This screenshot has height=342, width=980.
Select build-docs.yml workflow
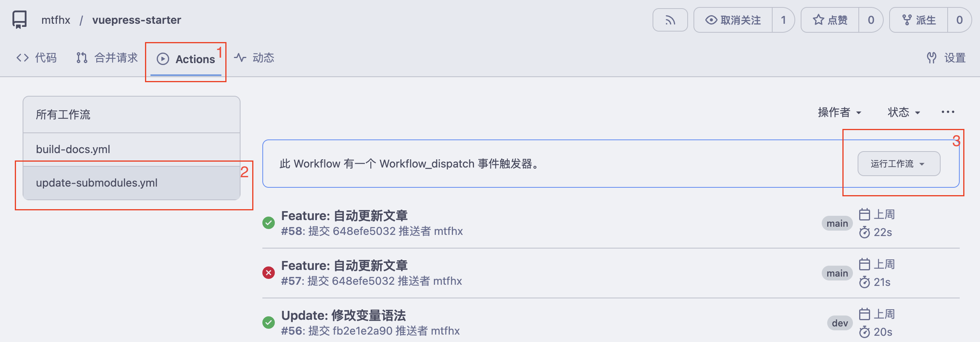click(x=73, y=149)
